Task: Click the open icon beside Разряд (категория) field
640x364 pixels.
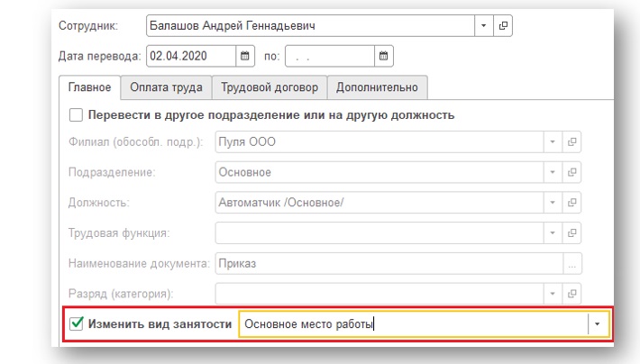Action: pyautogui.click(x=571, y=294)
